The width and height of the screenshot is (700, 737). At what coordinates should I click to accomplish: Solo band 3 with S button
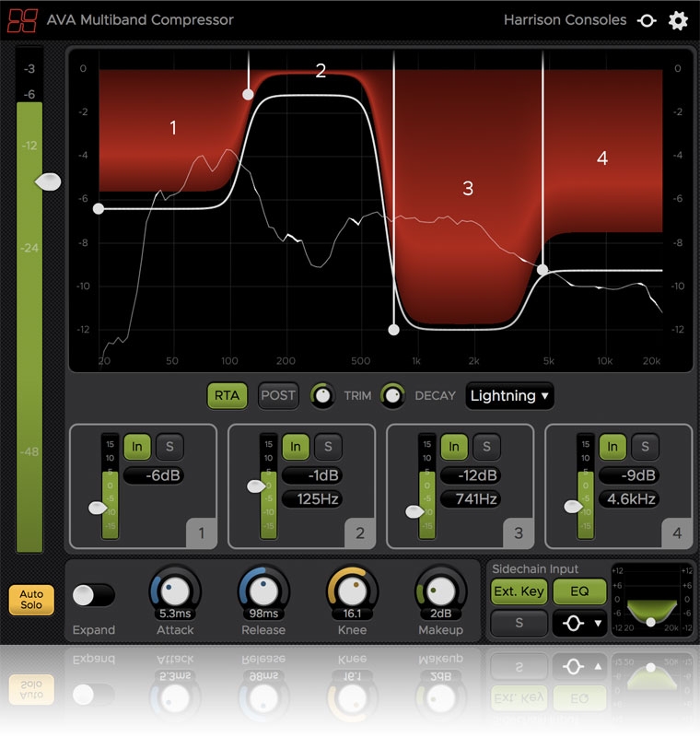pyautogui.click(x=485, y=447)
